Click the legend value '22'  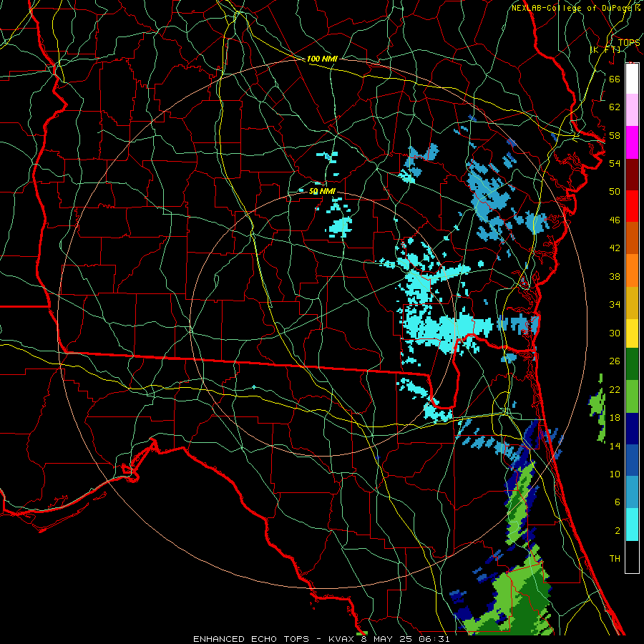tap(615, 390)
